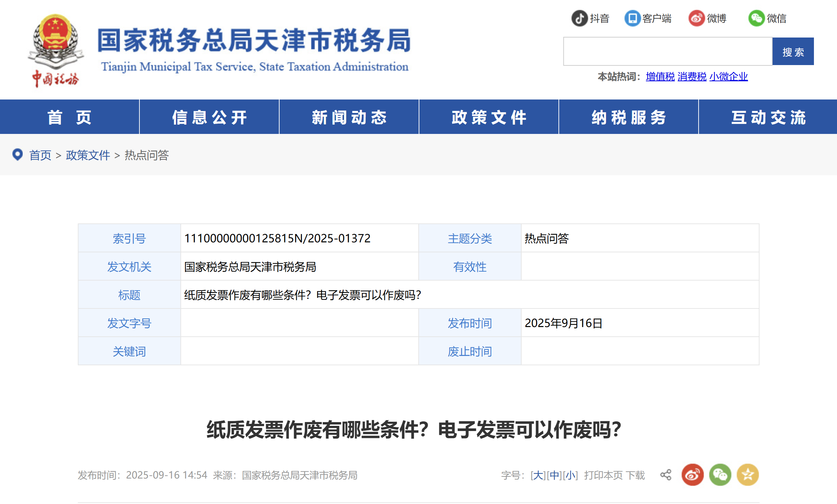Share the article via the red Weibo icon

point(692,474)
